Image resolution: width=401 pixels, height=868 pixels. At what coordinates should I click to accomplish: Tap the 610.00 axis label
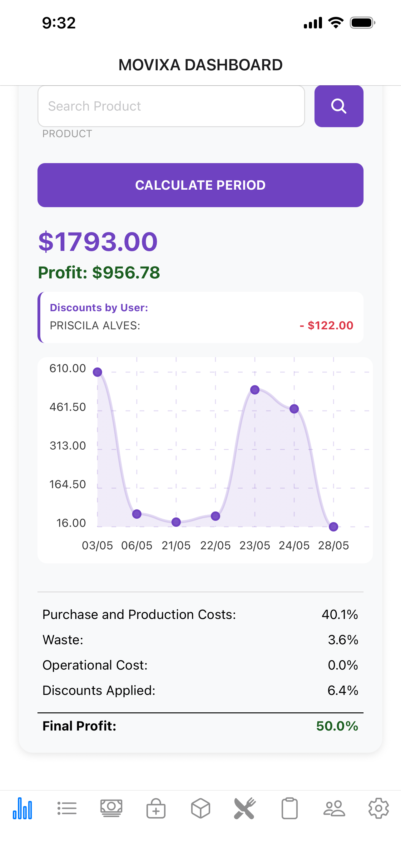coord(68,368)
